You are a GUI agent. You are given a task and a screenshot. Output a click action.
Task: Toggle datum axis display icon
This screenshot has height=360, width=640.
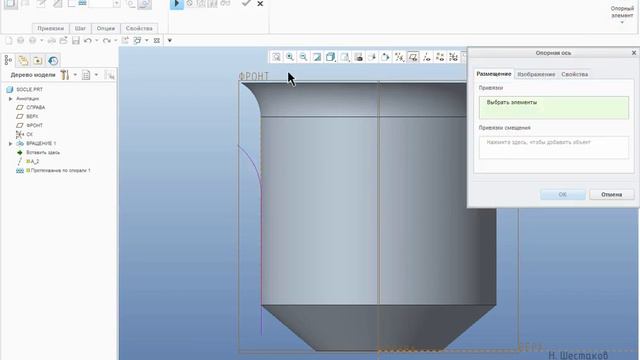(427, 57)
